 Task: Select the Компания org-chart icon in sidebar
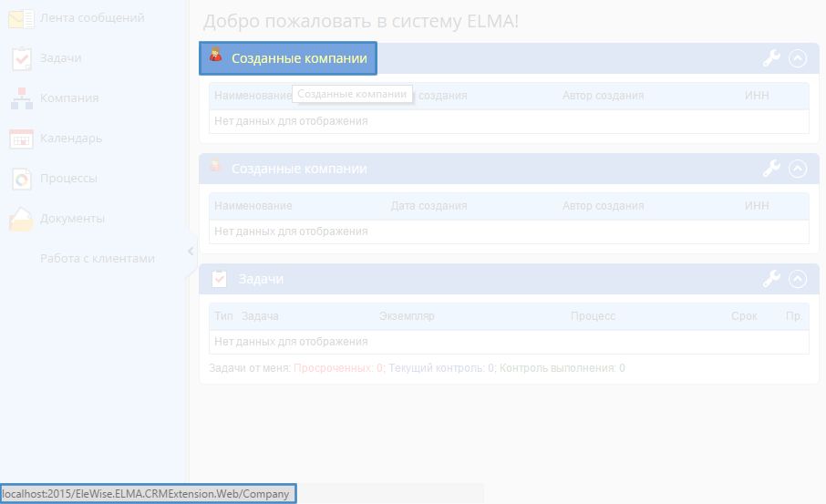click(22, 98)
